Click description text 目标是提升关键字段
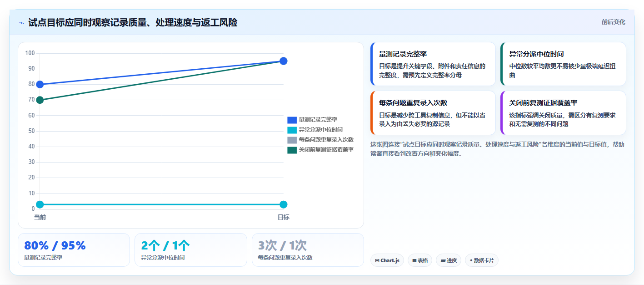644x285 pixels. pyautogui.click(x=432, y=71)
